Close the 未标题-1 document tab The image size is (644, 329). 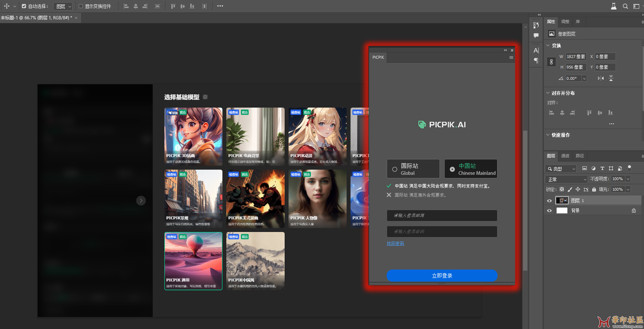point(76,18)
